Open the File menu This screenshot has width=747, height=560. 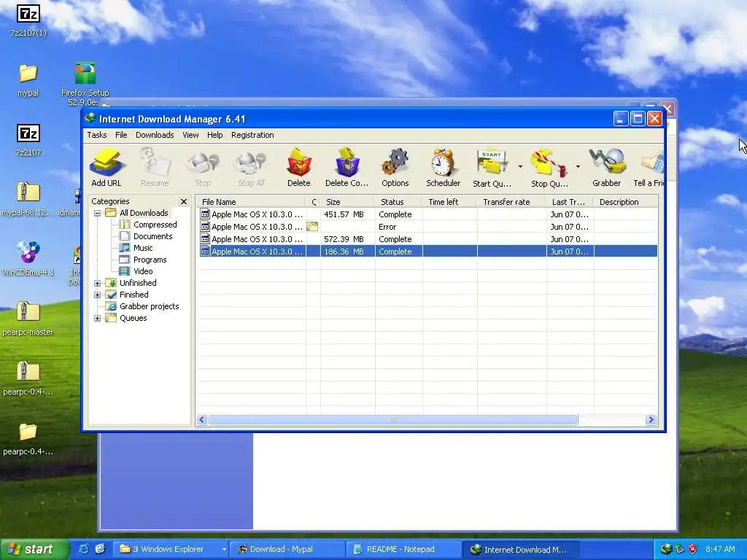(121, 135)
